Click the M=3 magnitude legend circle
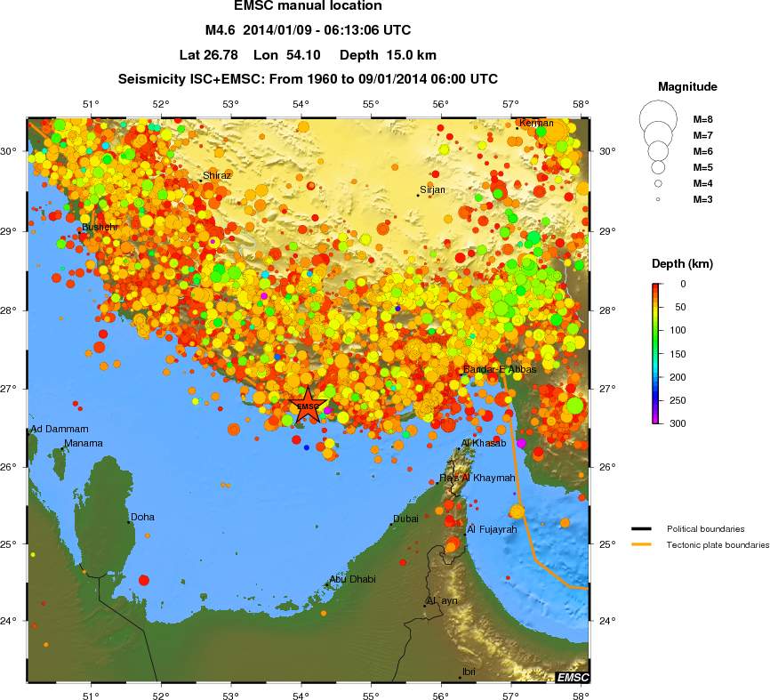The height and width of the screenshot is (700, 770). (658, 199)
